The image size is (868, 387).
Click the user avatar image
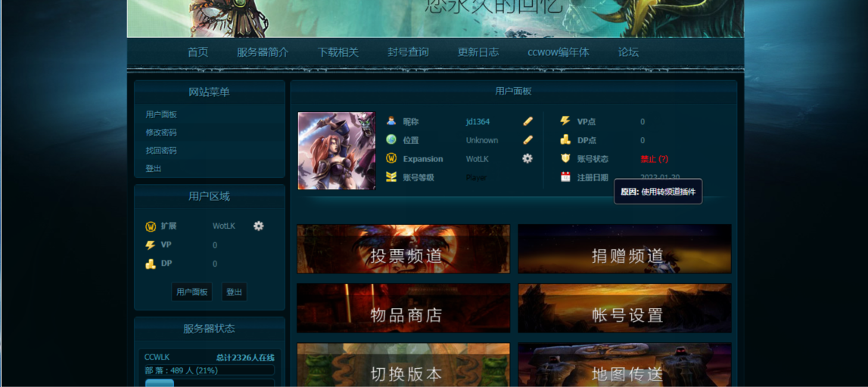(337, 151)
